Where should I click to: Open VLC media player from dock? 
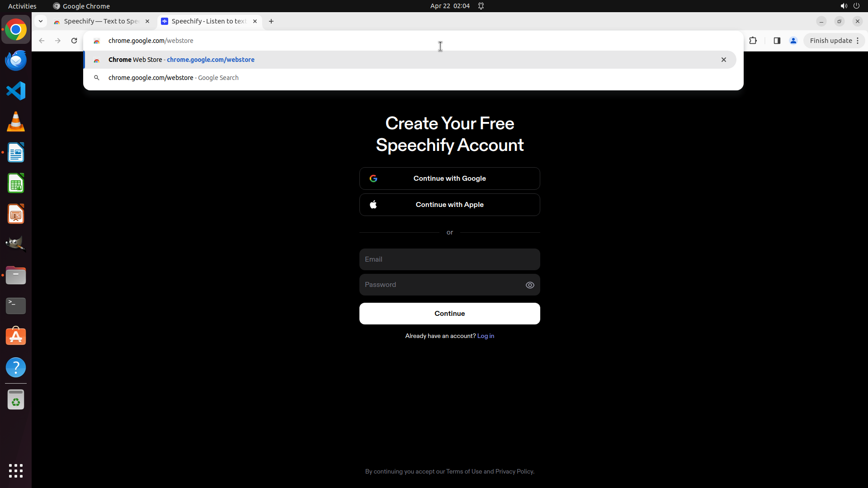click(16, 122)
